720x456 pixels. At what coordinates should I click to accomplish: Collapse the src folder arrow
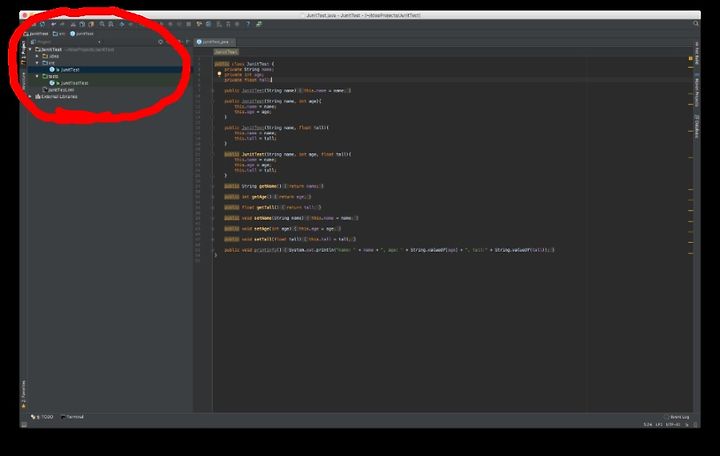pos(37,63)
